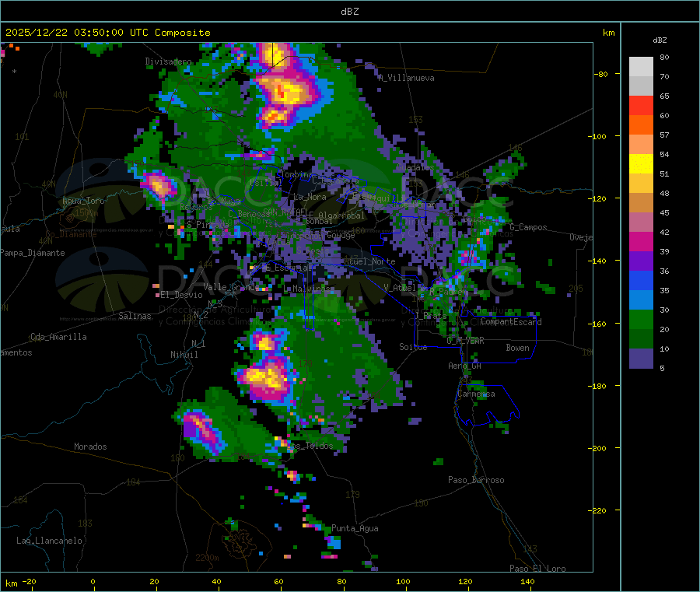Click the CompantEscard label

point(511,321)
